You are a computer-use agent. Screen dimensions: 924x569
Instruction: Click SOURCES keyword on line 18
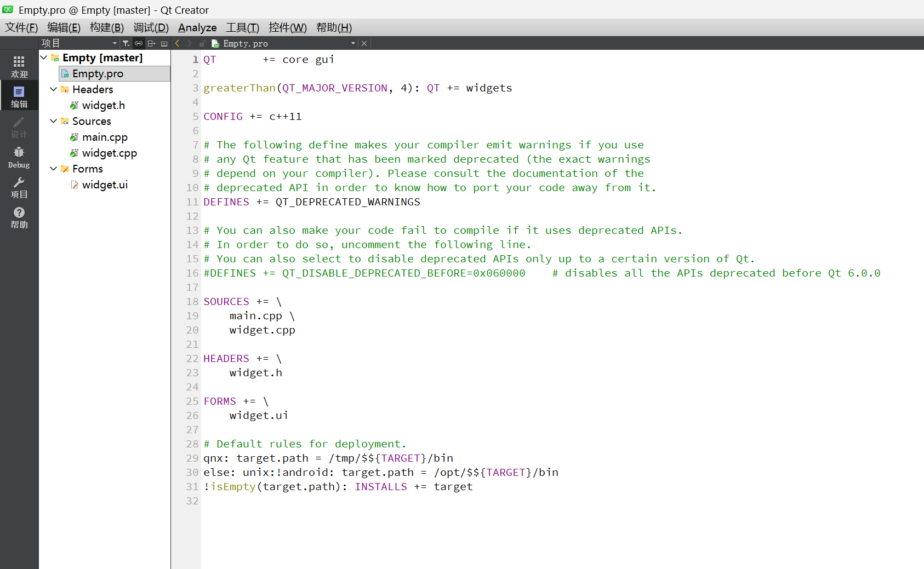pos(226,302)
